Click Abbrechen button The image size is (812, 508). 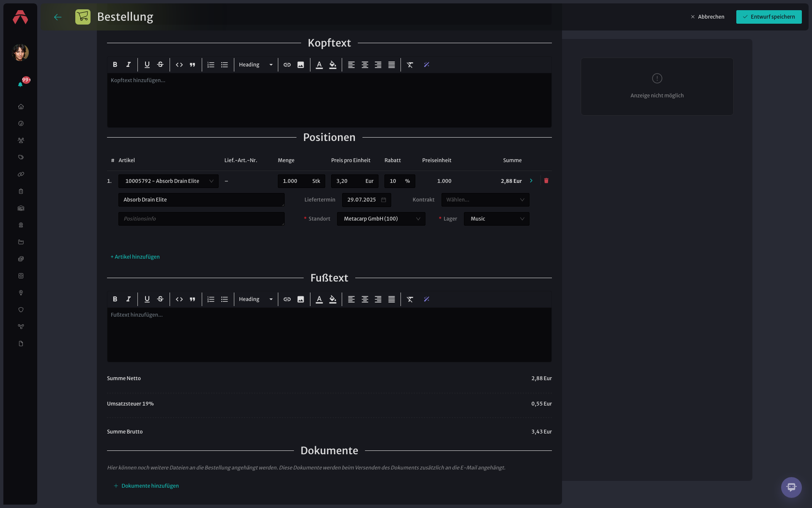point(708,17)
